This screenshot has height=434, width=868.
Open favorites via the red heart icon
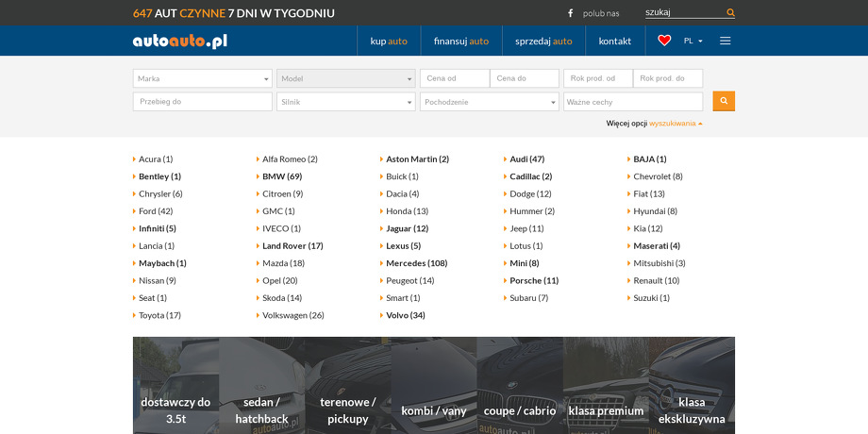[664, 41]
